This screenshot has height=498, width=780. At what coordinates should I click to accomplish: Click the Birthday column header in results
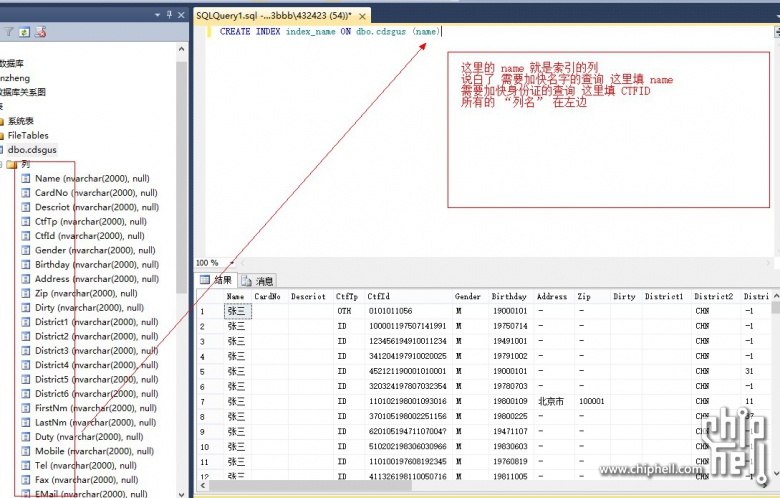point(511,297)
